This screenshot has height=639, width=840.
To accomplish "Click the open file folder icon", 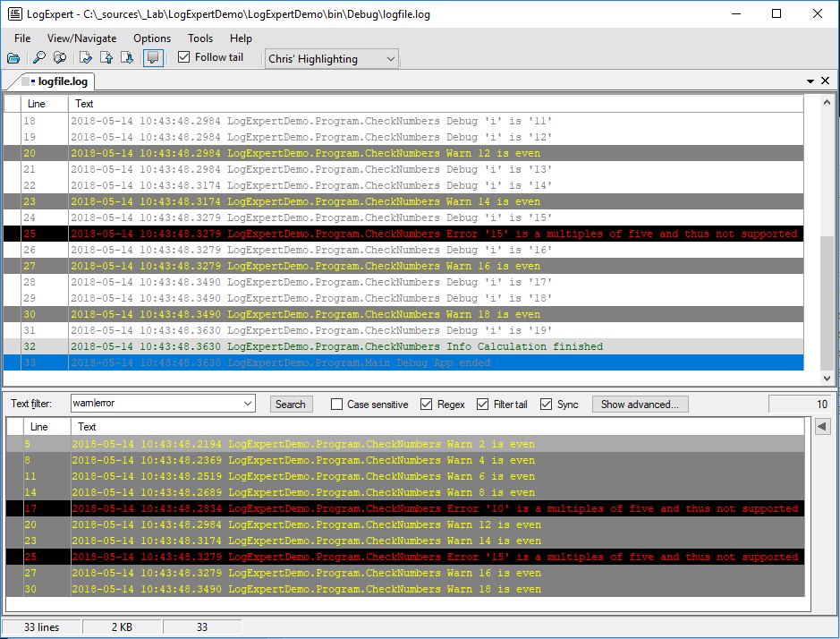I will tap(13, 58).
